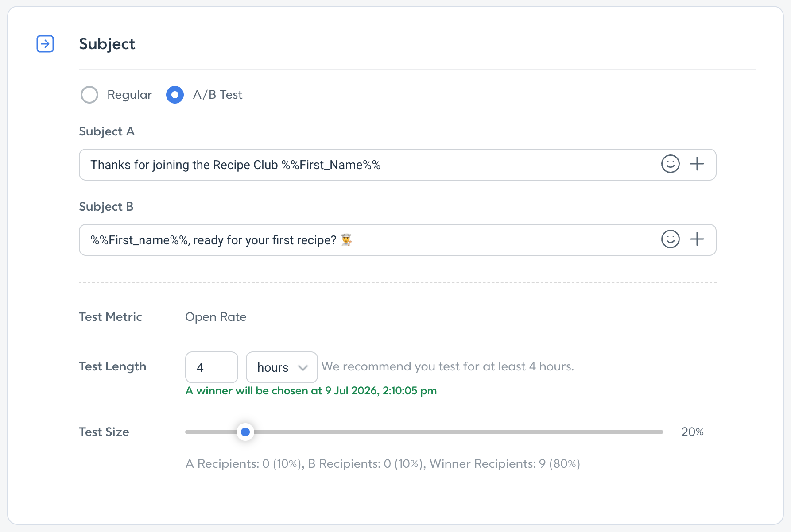Select the A/B Test radio button
Screen dimensions: 791x532
[x=175, y=95]
